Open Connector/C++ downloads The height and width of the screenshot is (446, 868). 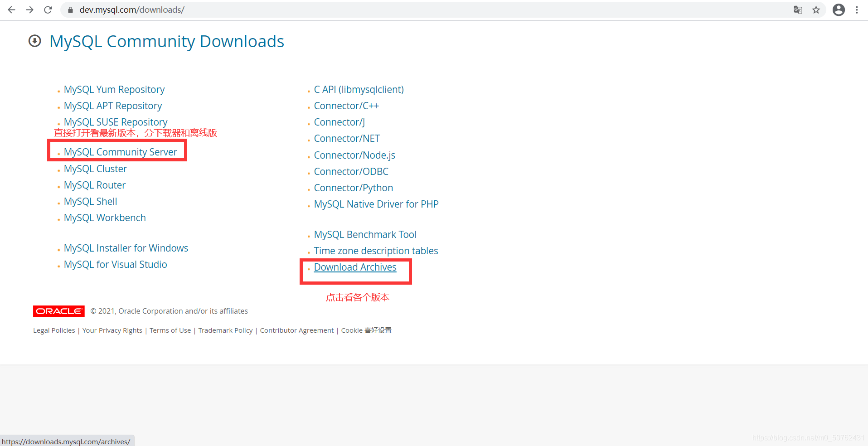346,106
